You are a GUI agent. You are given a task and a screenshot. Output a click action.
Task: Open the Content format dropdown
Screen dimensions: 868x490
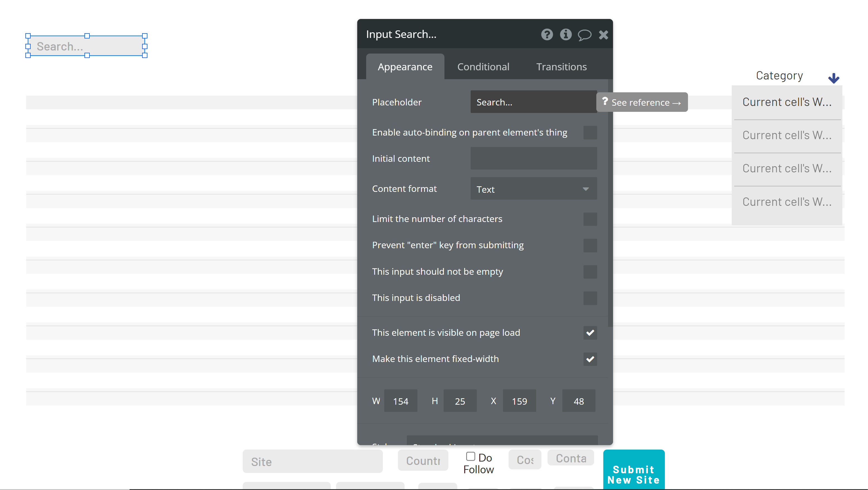click(x=533, y=189)
